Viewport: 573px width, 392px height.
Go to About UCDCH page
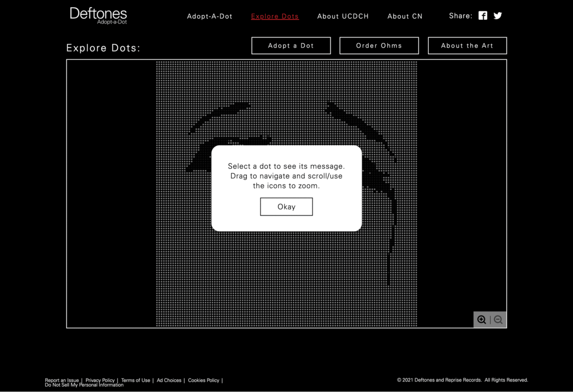coord(343,16)
